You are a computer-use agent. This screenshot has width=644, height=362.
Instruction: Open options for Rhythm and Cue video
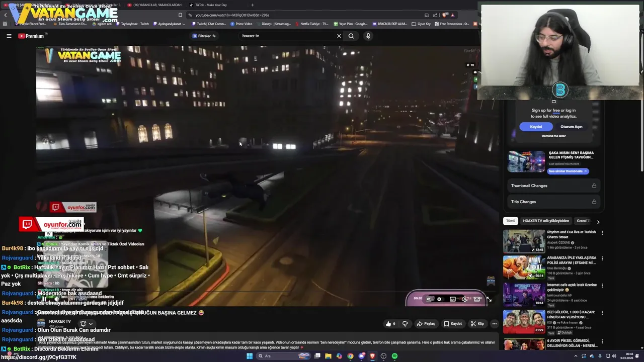pos(602,233)
